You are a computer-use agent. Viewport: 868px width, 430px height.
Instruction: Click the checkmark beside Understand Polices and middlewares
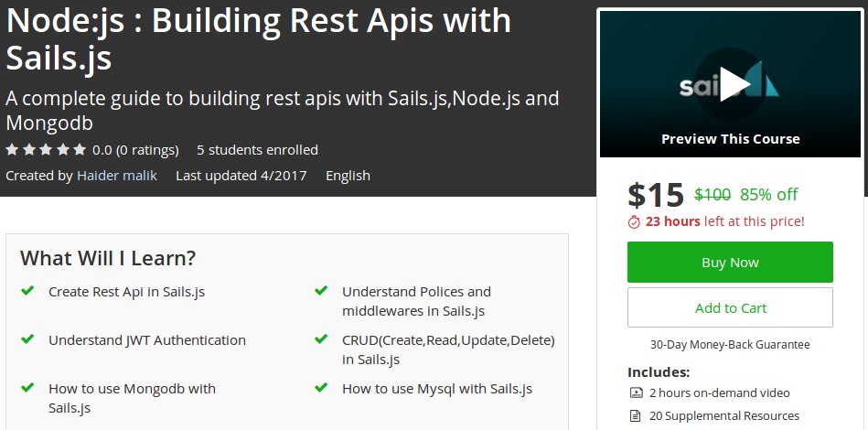(x=321, y=291)
